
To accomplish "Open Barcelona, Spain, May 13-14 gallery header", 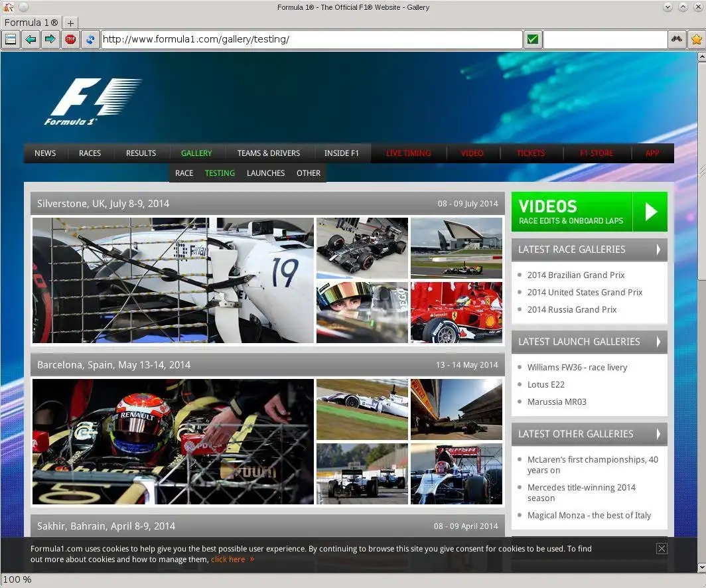I will [x=267, y=365].
